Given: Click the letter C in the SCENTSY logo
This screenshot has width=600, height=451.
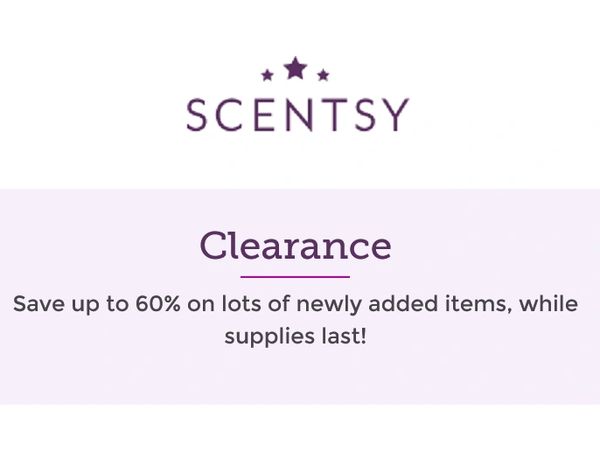Looking at the screenshot, I should [231, 115].
